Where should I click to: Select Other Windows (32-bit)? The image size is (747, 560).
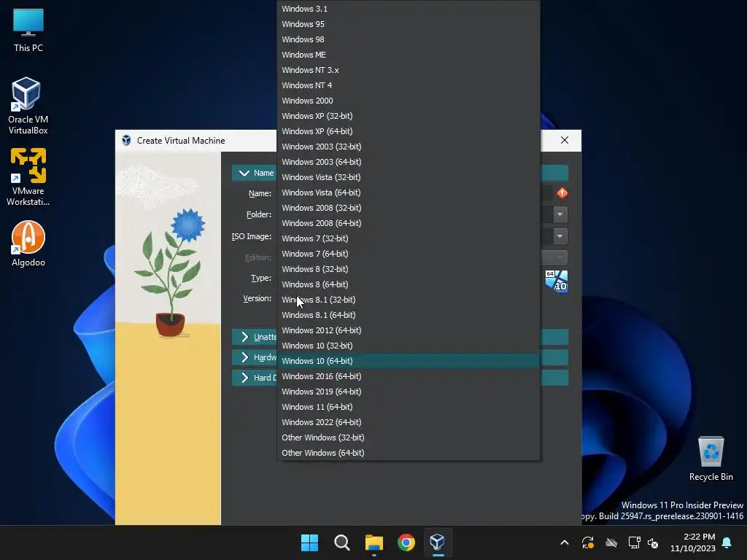[x=409, y=437]
